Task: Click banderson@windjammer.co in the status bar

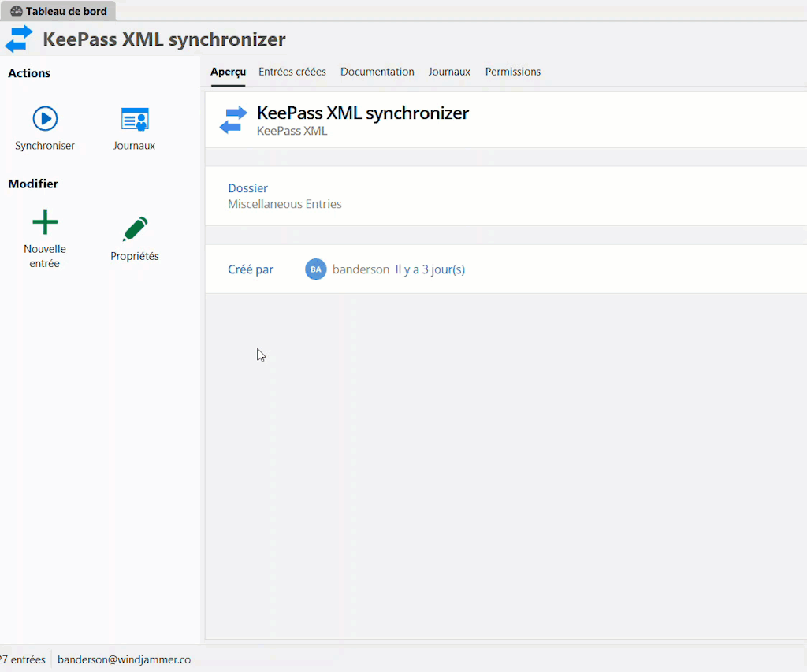Action: pyautogui.click(x=124, y=659)
